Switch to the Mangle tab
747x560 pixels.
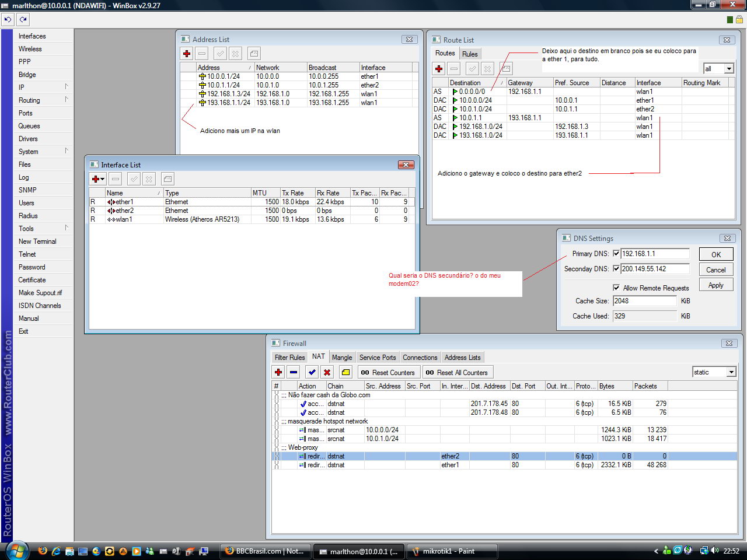[341, 358]
